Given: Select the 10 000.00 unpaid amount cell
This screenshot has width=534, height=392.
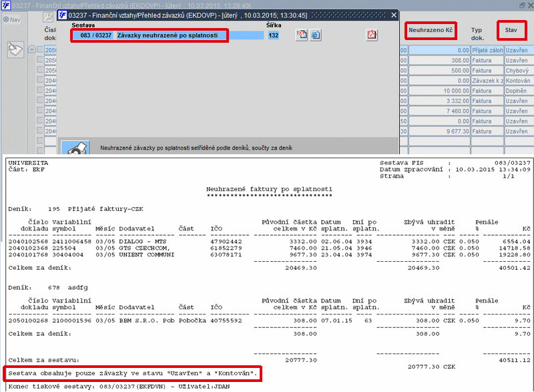Looking at the screenshot, I should pos(439,91).
